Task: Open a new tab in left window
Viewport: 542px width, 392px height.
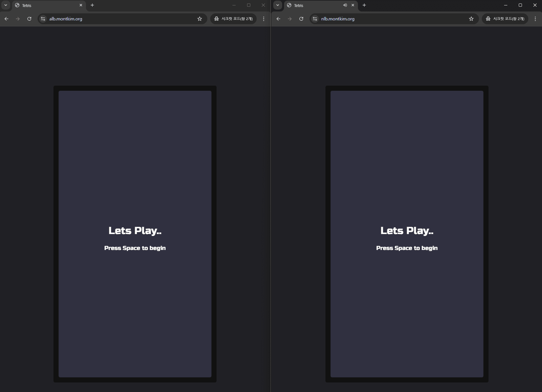Action: click(x=92, y=5)
